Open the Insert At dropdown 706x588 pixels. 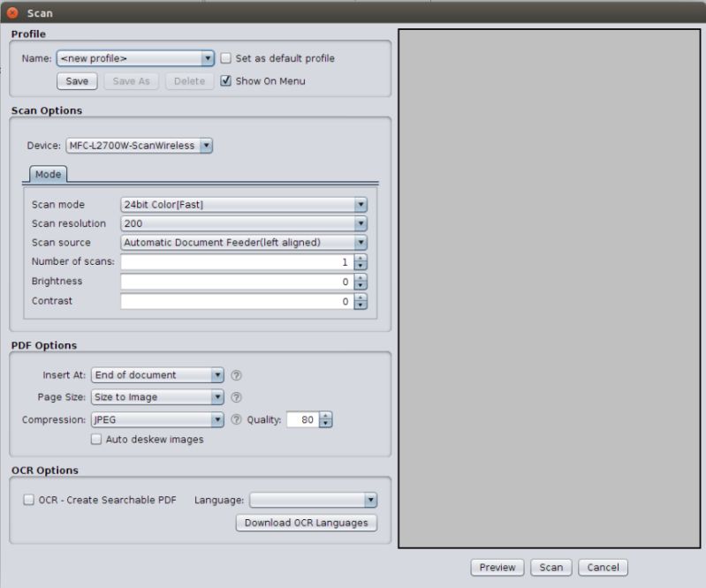[x=157, y=375]
